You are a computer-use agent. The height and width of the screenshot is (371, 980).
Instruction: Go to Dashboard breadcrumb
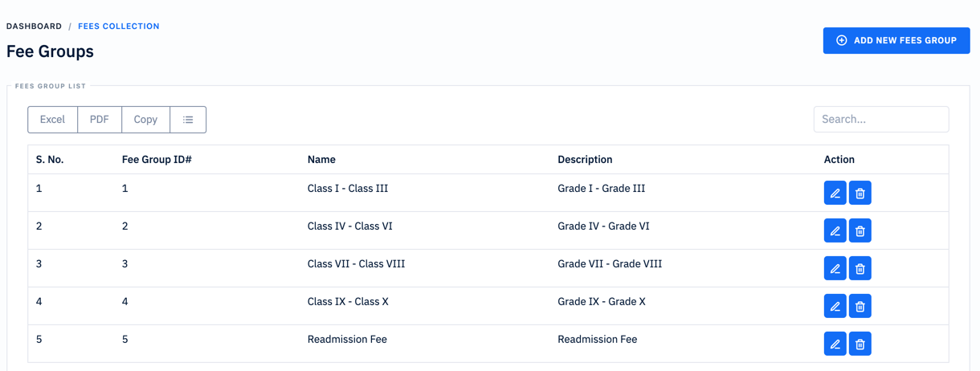[x=34, y=26]
